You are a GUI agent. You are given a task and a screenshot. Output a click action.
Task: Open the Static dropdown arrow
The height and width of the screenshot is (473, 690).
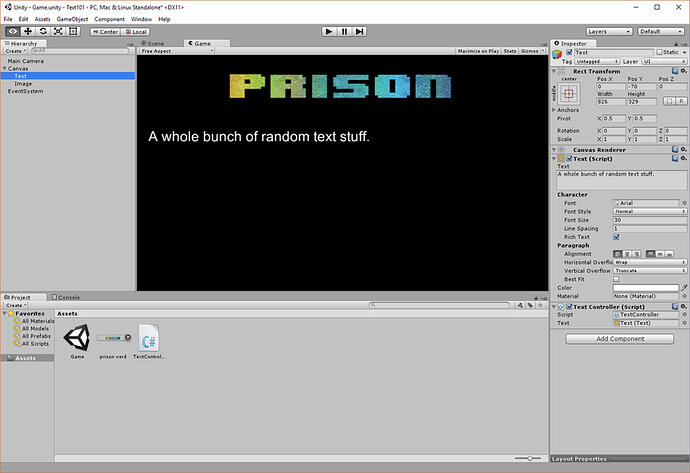684,52
